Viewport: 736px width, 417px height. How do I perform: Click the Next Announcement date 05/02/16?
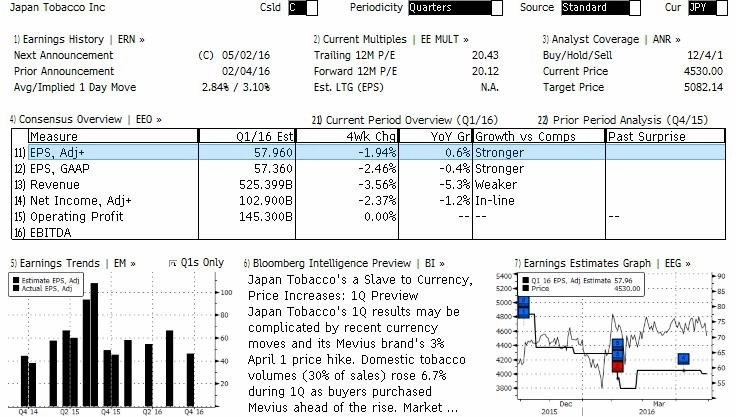point(246,55)
